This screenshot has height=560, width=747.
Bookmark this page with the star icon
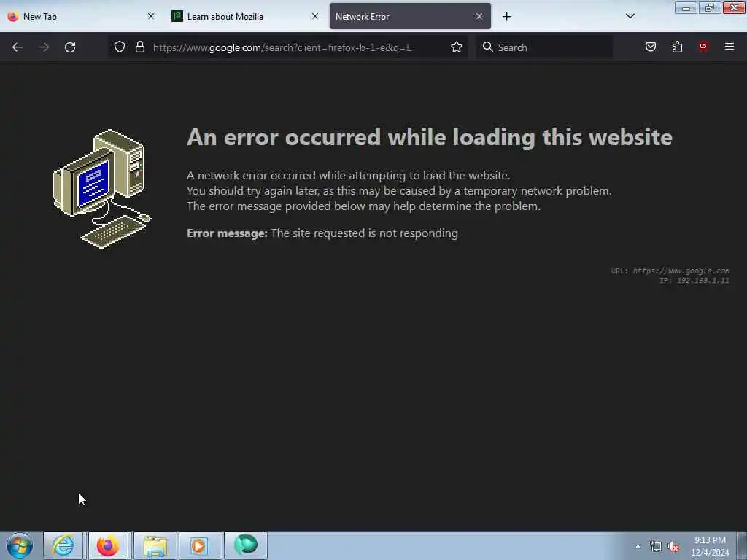[457, 47]
